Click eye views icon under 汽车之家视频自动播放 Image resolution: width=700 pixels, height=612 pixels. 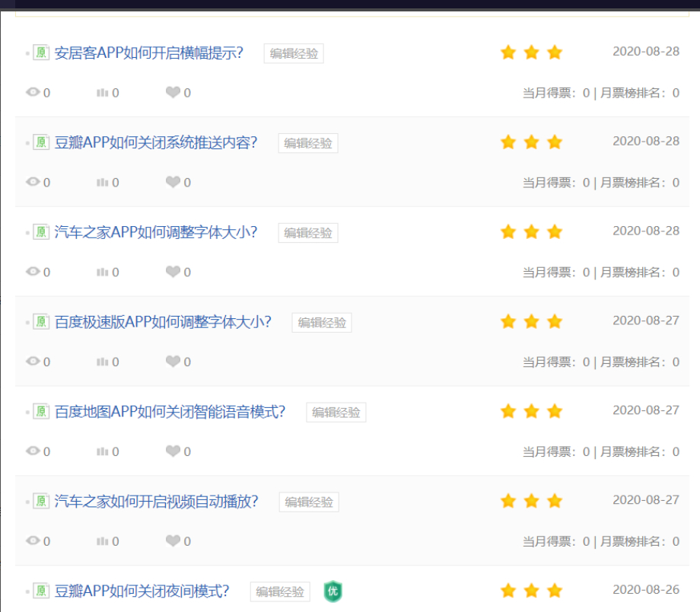tap(33, 541)
